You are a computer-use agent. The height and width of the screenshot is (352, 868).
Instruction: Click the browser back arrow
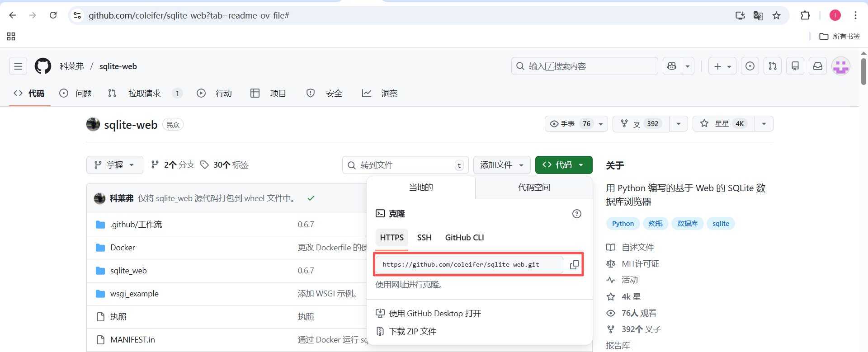pos(13,15)
